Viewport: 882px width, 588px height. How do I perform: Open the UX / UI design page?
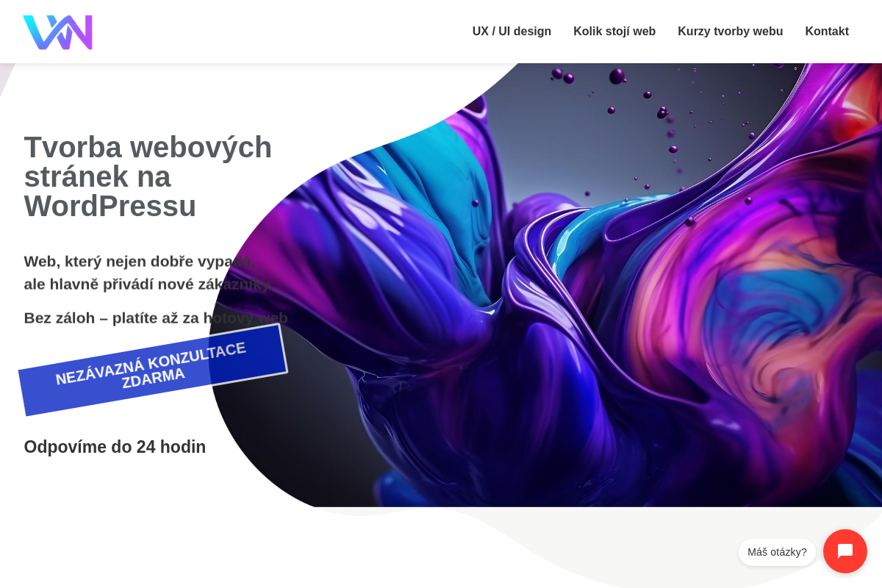click(512, 32)
